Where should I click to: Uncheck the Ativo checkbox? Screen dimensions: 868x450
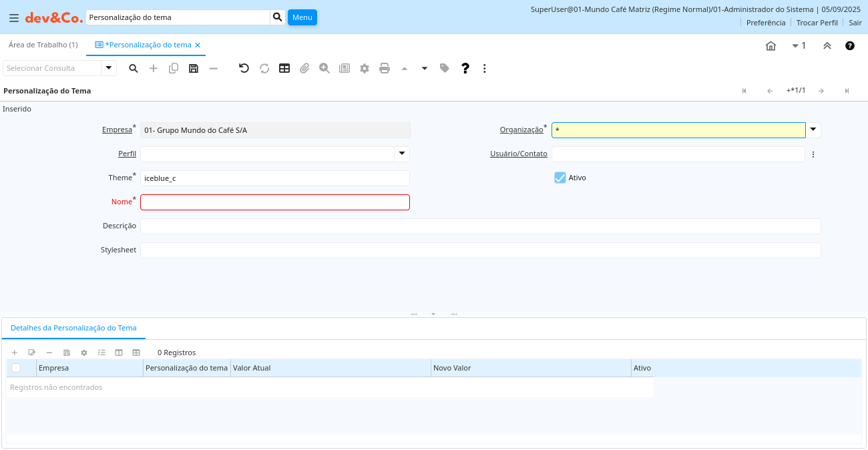(x=560, y=178)
